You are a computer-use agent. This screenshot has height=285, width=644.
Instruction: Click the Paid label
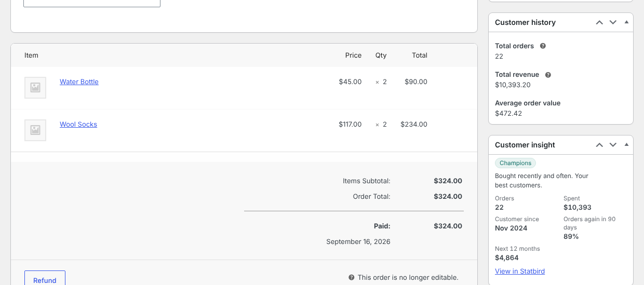click(x=382, y=226)
